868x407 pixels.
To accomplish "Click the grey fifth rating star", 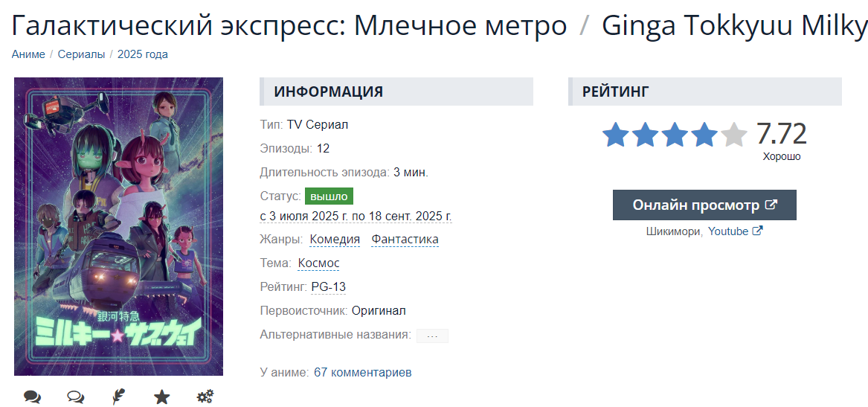I will pyautogui.click(x=734, y=135).
